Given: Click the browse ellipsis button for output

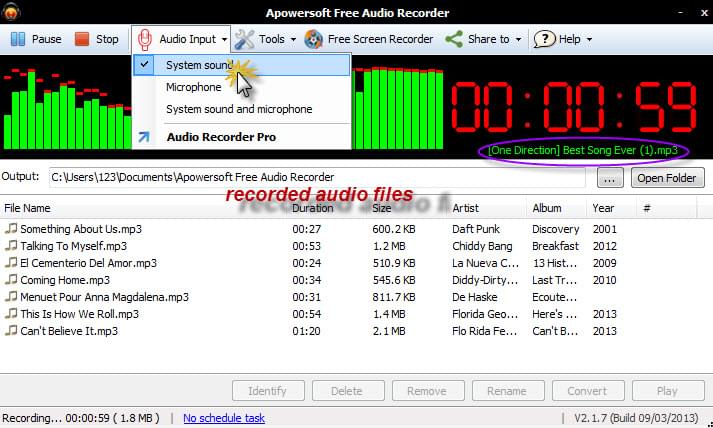Looking at the screenshot, I should point(611,178).
